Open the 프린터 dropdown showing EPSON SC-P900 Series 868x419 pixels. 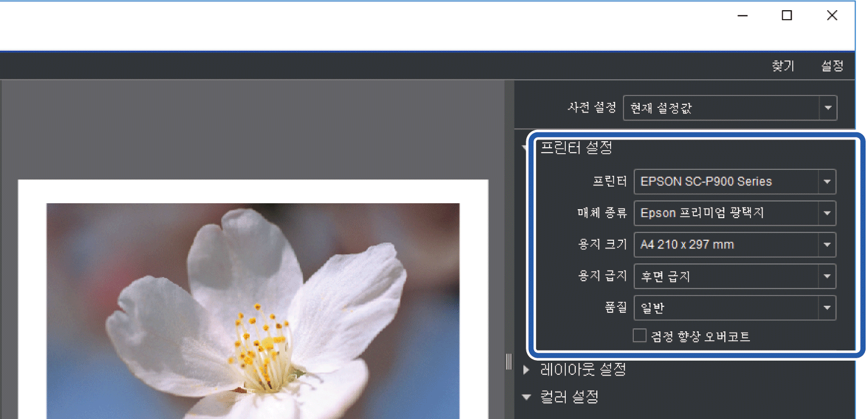pyautogui.click(x=734, y=182)
